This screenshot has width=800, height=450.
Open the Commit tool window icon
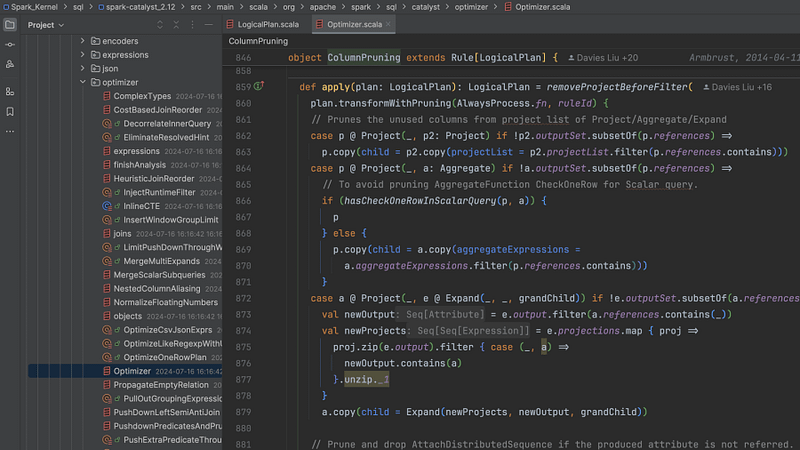click(x=10, y=45)
